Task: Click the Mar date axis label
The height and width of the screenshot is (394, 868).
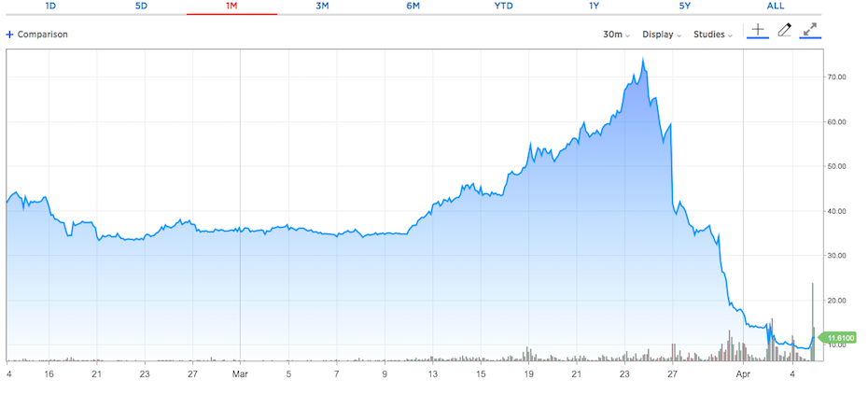Action: (x=240, y=374)
